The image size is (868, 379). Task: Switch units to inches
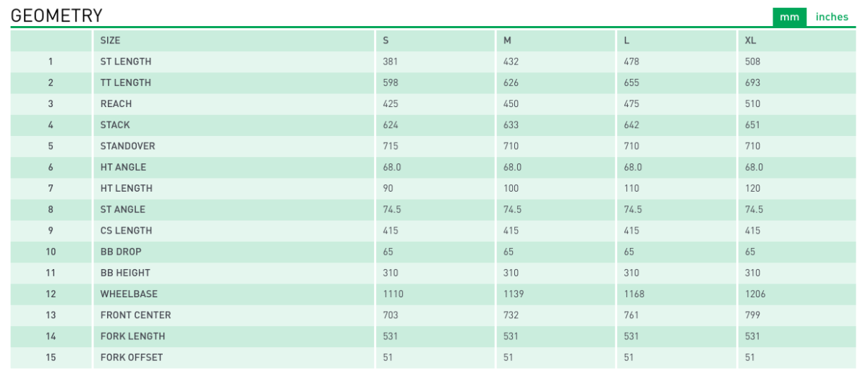pos(832,17)
